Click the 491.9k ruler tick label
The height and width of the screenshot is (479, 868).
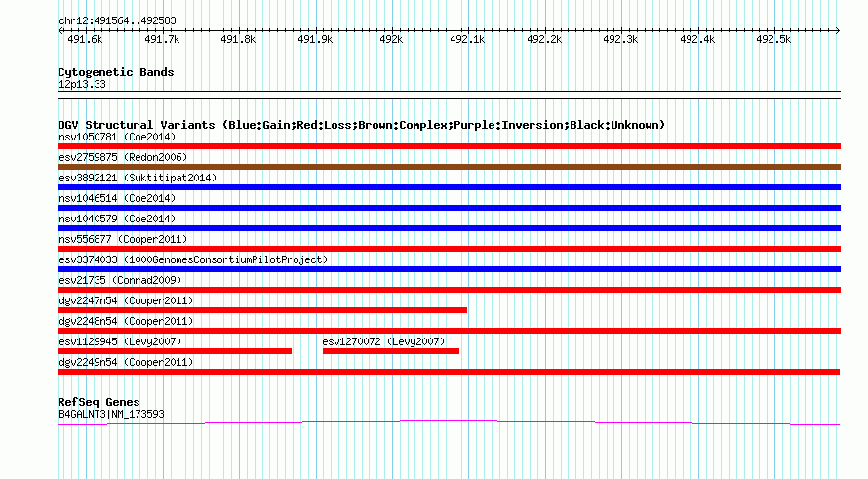pos(315,39)
